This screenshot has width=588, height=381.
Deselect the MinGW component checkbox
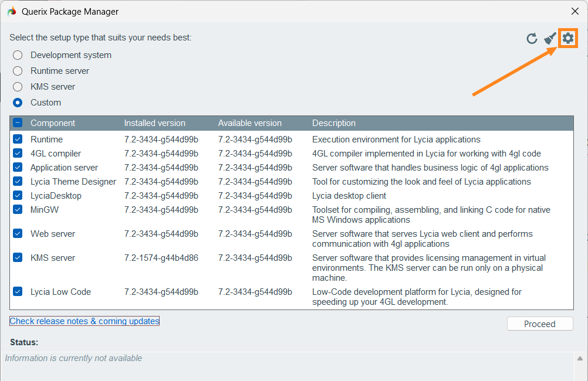coord(18,210)
